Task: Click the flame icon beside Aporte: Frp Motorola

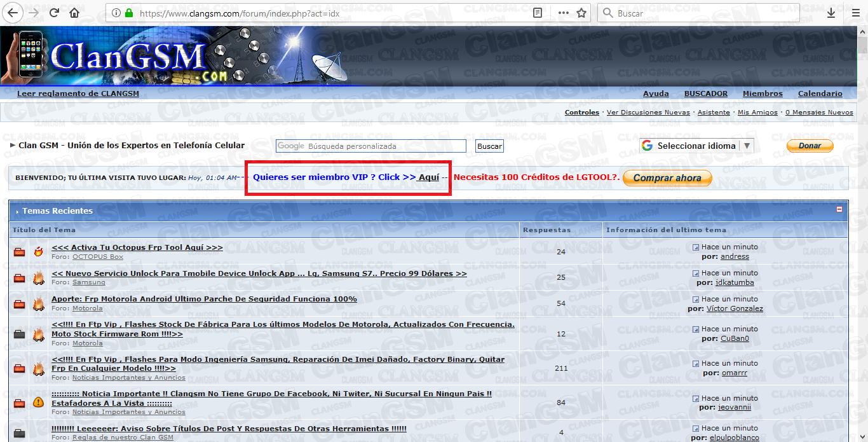Action: [38, 303]
